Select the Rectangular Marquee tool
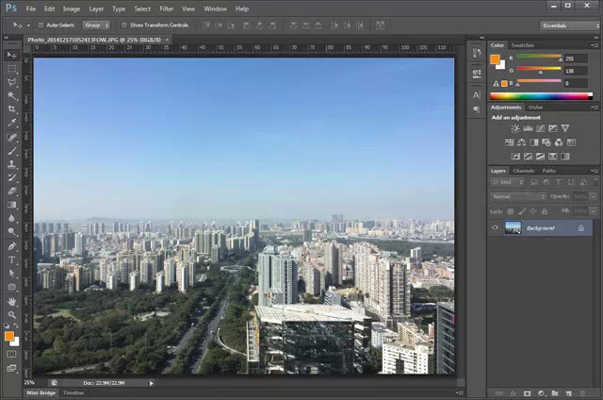Viewport: 603px width, 400px height. pos(12,69)
